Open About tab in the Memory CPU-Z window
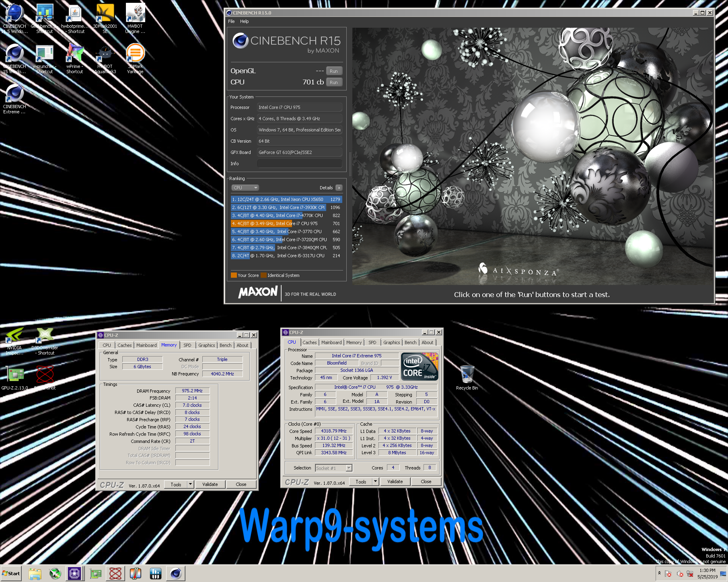Screen dimensions: 728x582 coord(243,345)
